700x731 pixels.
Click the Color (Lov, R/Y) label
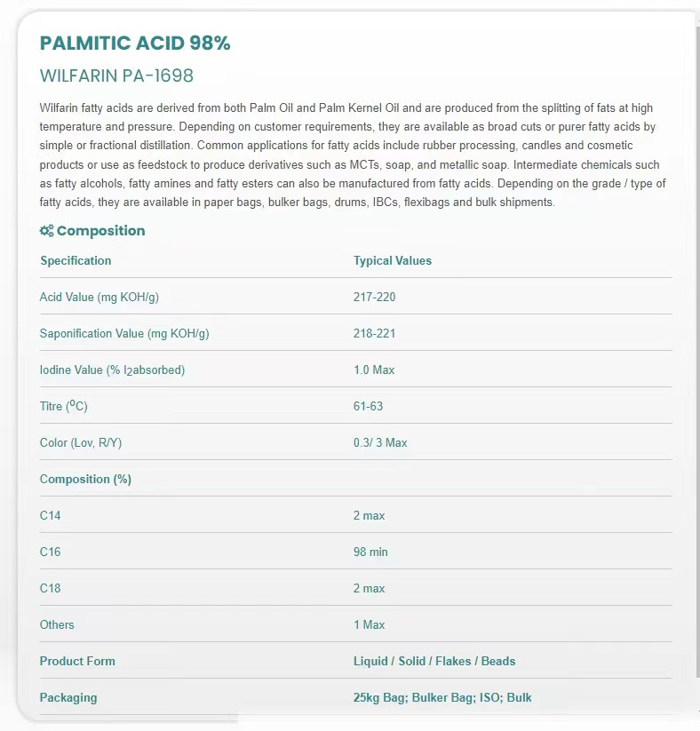coord(81,443)
